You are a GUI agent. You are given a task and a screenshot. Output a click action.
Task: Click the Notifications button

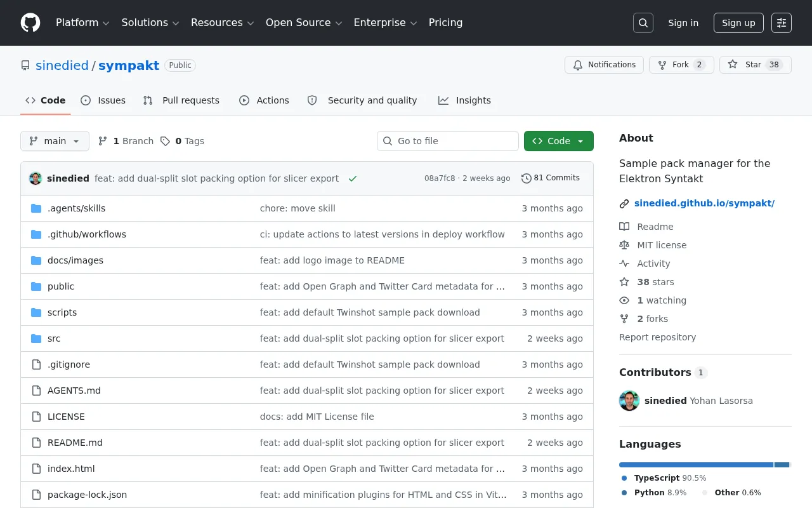click(604, 65)
